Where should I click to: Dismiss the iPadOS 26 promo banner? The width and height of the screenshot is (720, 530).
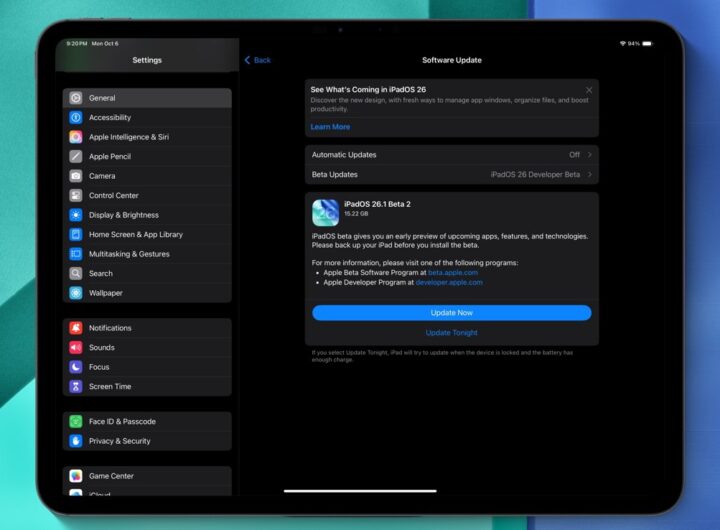click(589, 90)
